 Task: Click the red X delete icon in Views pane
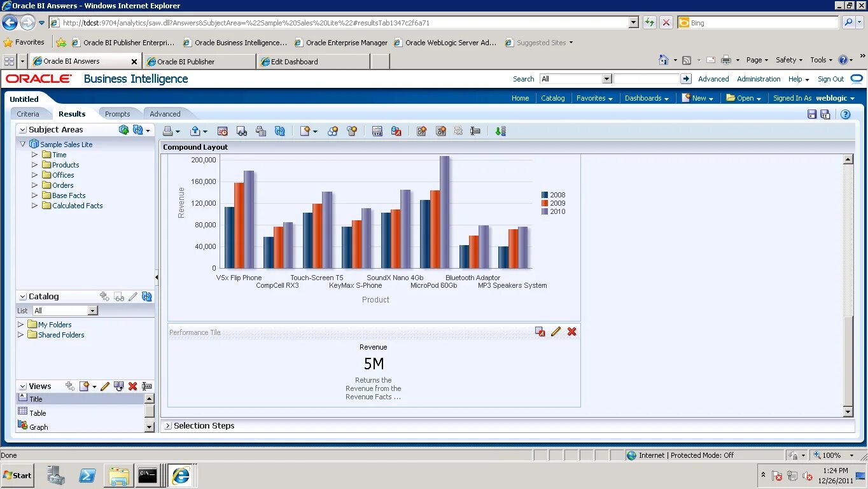(133, 386)
